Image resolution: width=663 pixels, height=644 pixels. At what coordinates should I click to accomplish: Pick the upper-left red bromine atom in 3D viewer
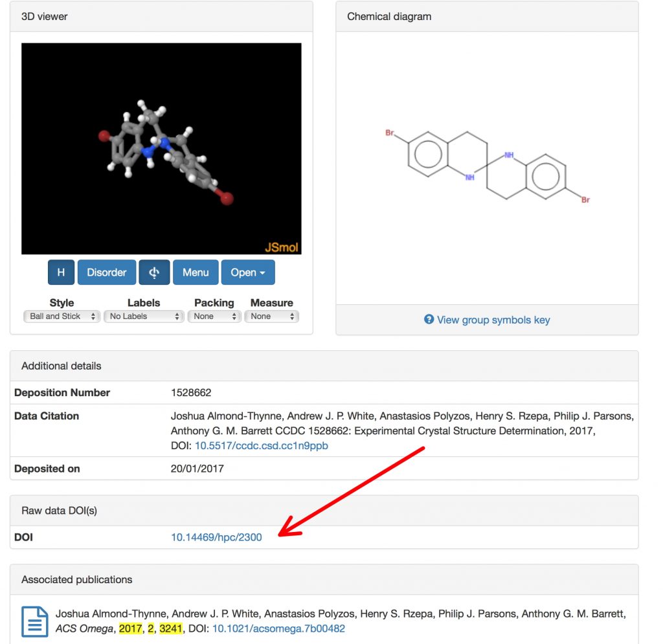[104, 136]
